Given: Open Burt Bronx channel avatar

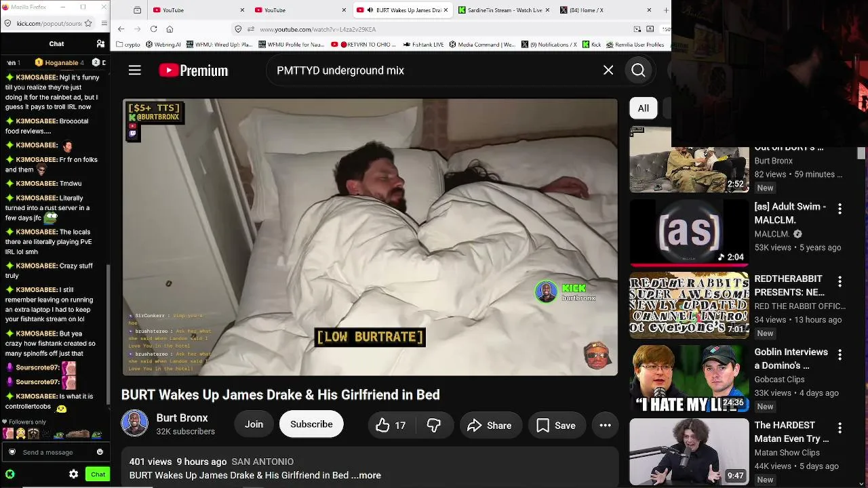Looking at the screenshot, I should click(x=134, y=424).
